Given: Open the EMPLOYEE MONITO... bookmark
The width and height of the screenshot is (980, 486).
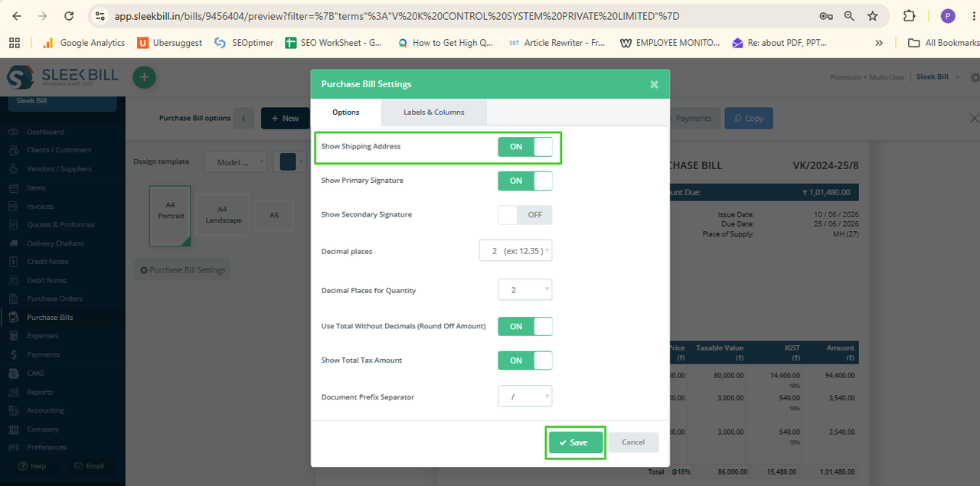Looking at the screenshot, I should pos(670,43).
